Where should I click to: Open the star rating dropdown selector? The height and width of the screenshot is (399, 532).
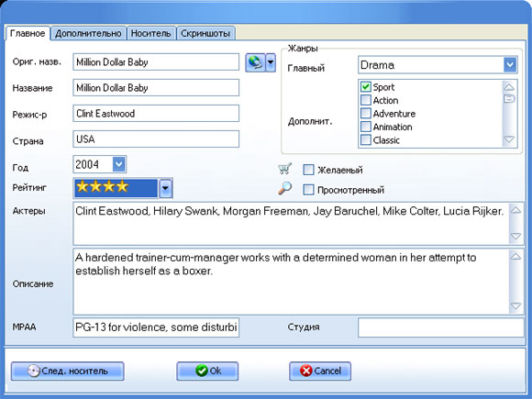[165, 188]
